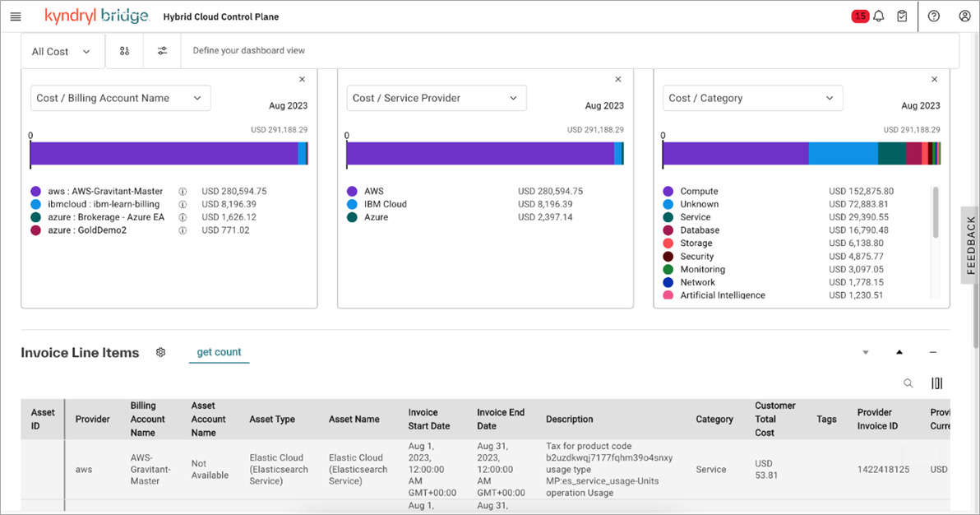Image resolution: width=980 pixels, height=515 pixels.
Task: Open the user profile icon
Action: [x=964, y=16]
